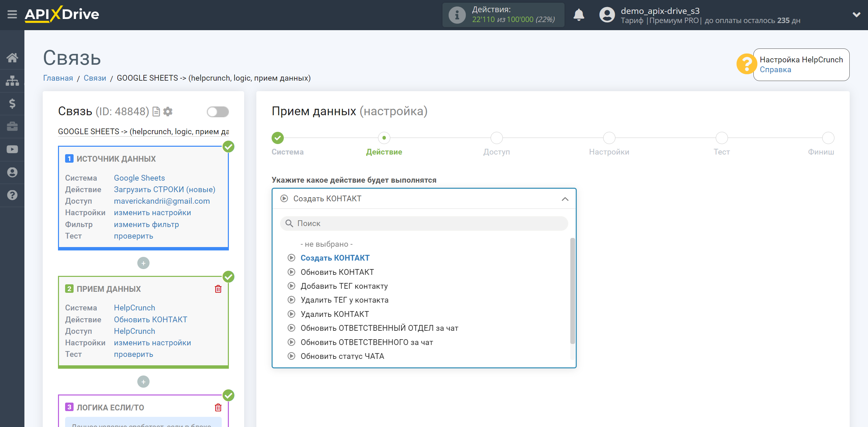Go to Home via sidebar house icon
868x427 pixels.
12,58
